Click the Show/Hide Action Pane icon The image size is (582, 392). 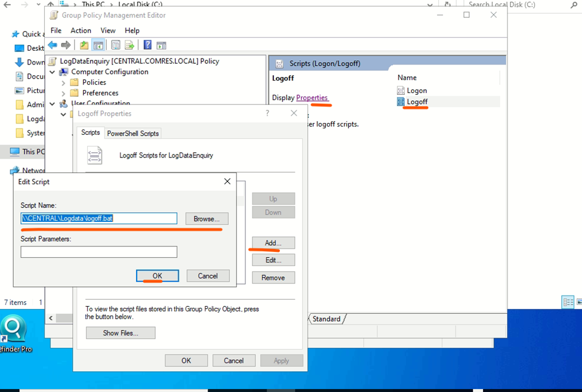[161, 45]
